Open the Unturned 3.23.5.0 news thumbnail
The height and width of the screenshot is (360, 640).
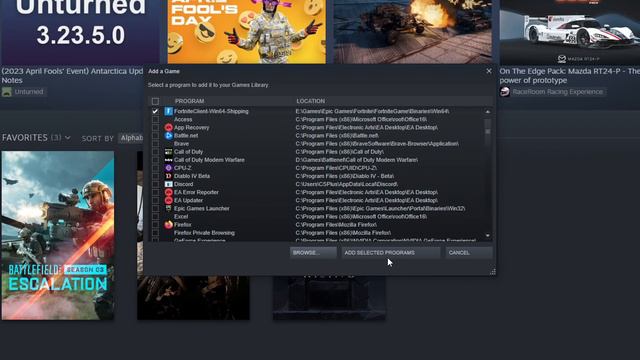[x=80, y=32]
